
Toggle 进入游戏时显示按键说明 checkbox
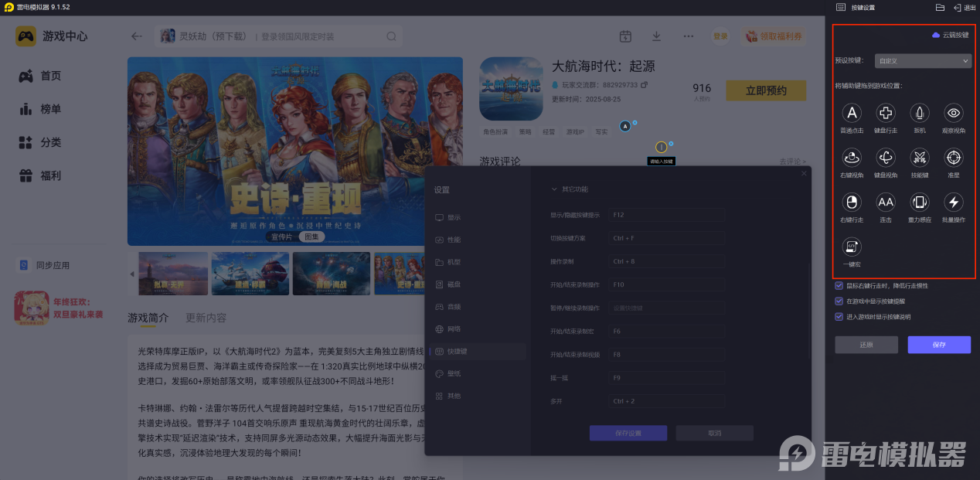coord(839,316)
